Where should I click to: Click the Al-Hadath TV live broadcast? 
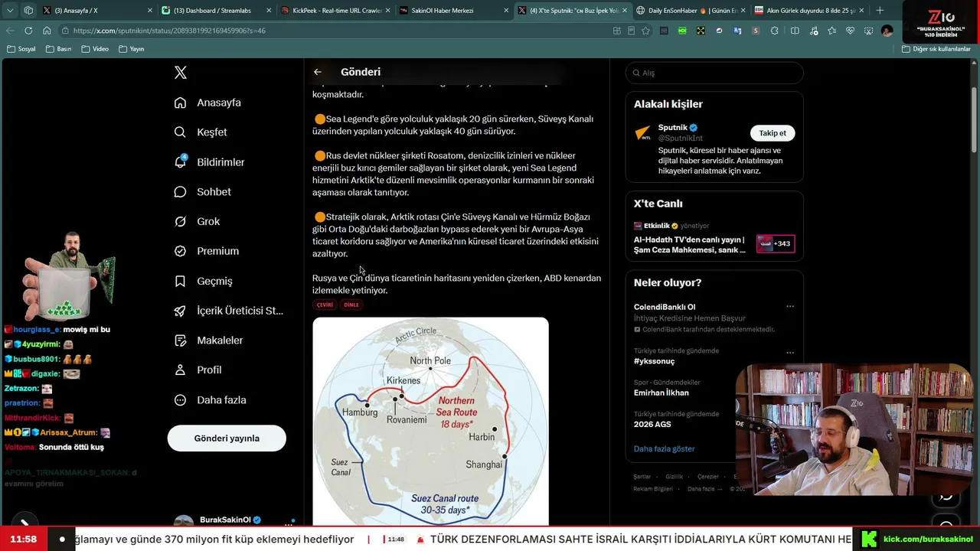689,244
